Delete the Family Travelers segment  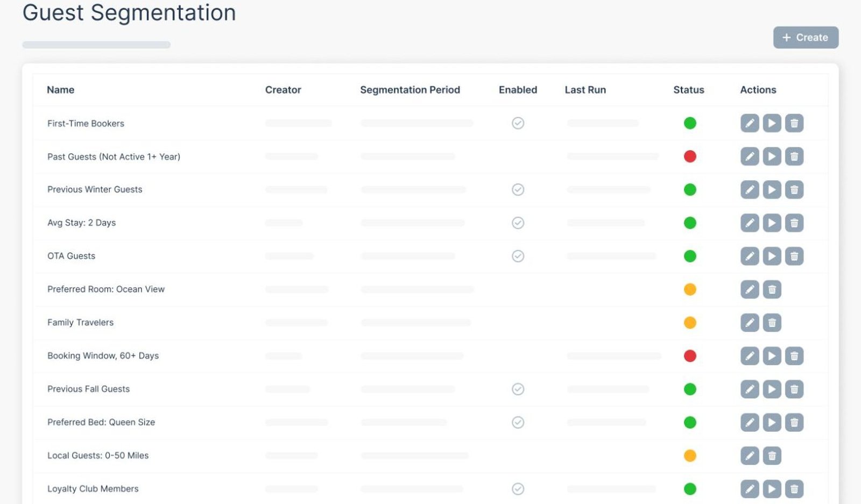pos(772,323)
